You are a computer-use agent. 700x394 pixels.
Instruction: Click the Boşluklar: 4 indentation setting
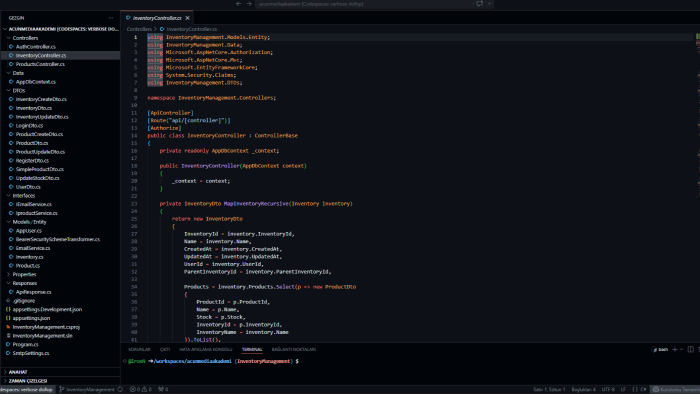click(x=583, y=390)
